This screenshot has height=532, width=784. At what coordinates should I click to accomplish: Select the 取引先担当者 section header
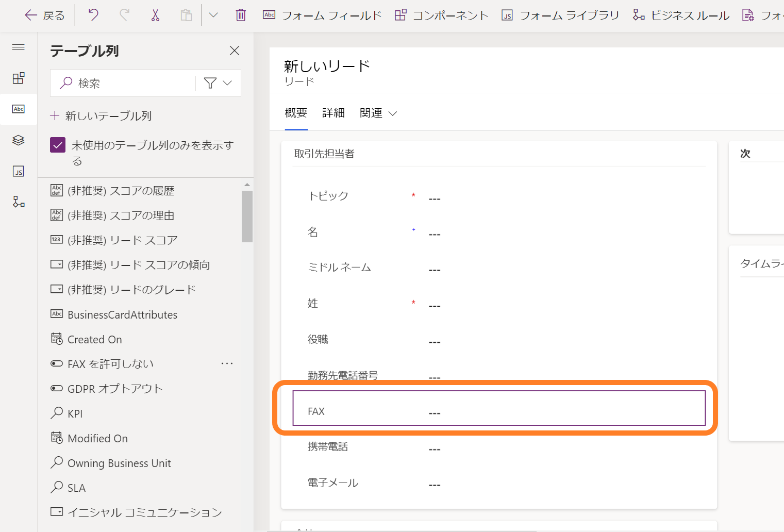(x=324, y=154)
